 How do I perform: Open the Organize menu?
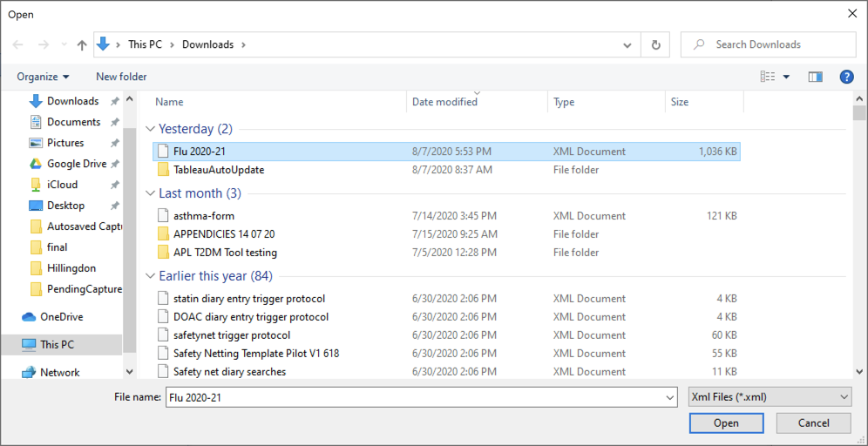tap(43, 77)
